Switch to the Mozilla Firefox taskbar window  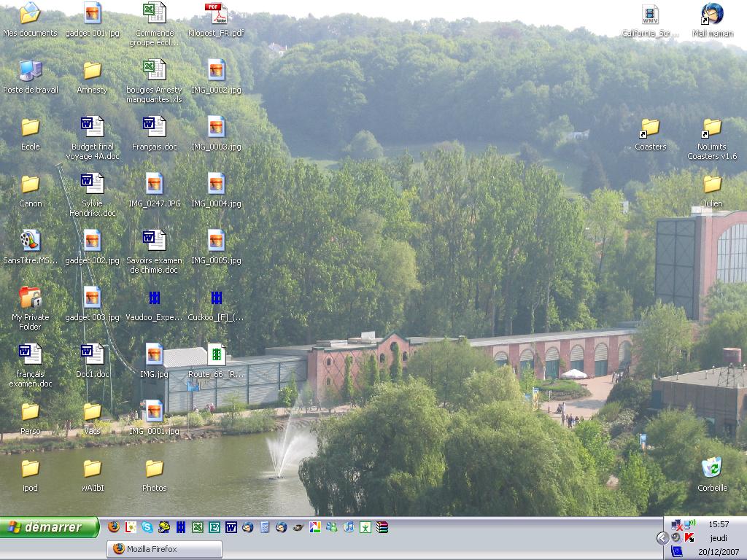coord(165,549)
